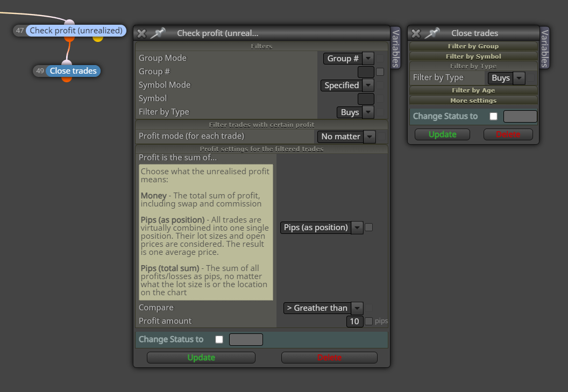Open Variables tab on Close trades panel
The width and height of the screenshot is (568, 392).
544,48
